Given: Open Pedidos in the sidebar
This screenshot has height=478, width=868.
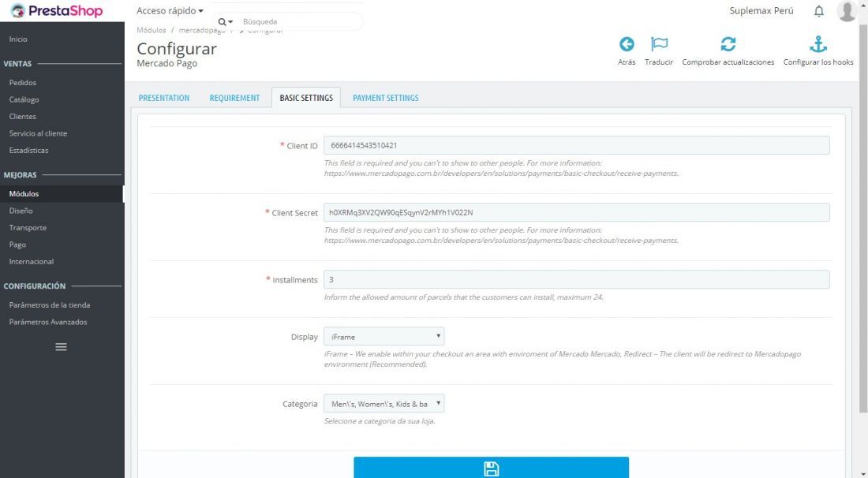Looking at the screenshot, I should [23, 83].
